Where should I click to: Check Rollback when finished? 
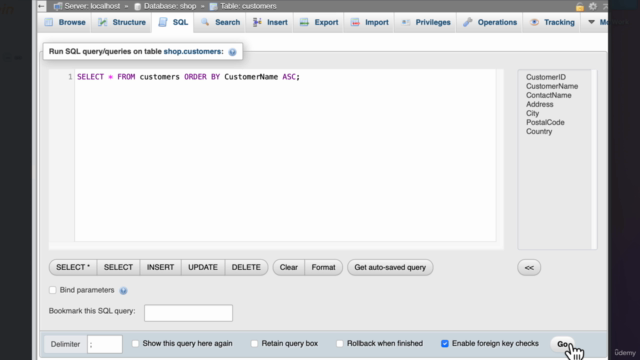tap(340, 344)
